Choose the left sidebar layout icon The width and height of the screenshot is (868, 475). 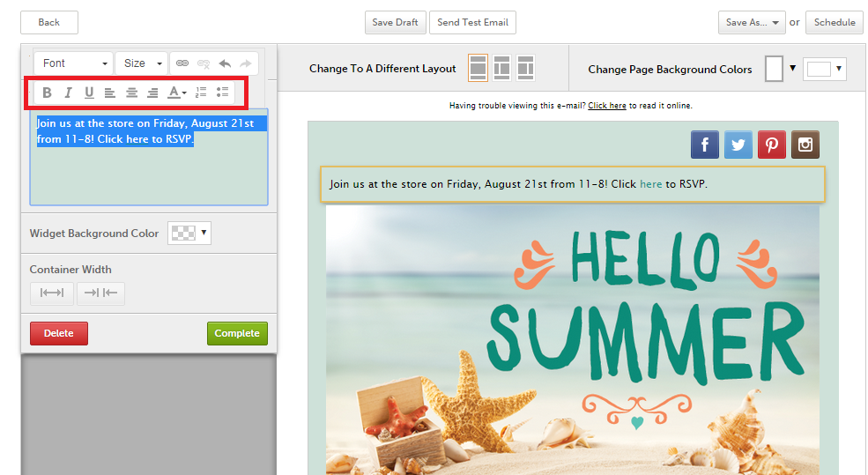pyautogui.click(x=501, y=68)
